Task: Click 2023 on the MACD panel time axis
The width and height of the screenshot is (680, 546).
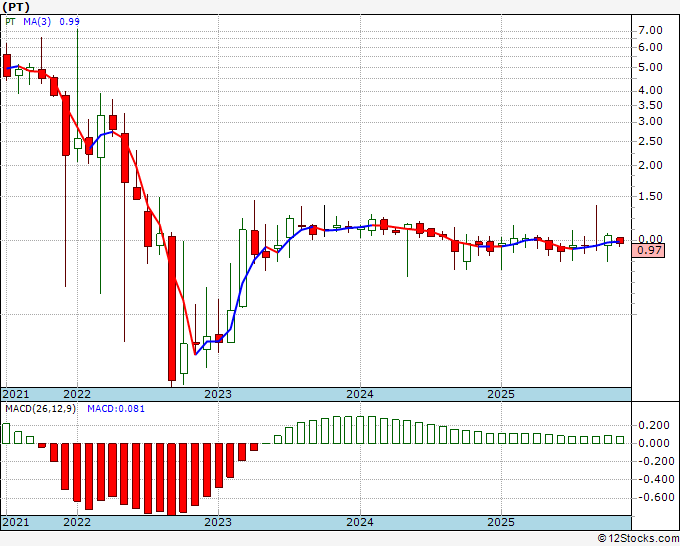Action: click(218, 522)
